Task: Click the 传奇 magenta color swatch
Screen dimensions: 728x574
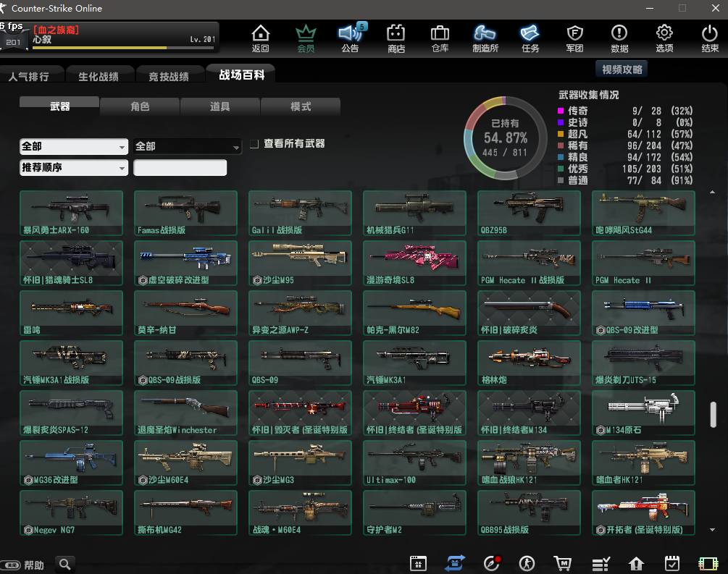Action: pos(561,111)
